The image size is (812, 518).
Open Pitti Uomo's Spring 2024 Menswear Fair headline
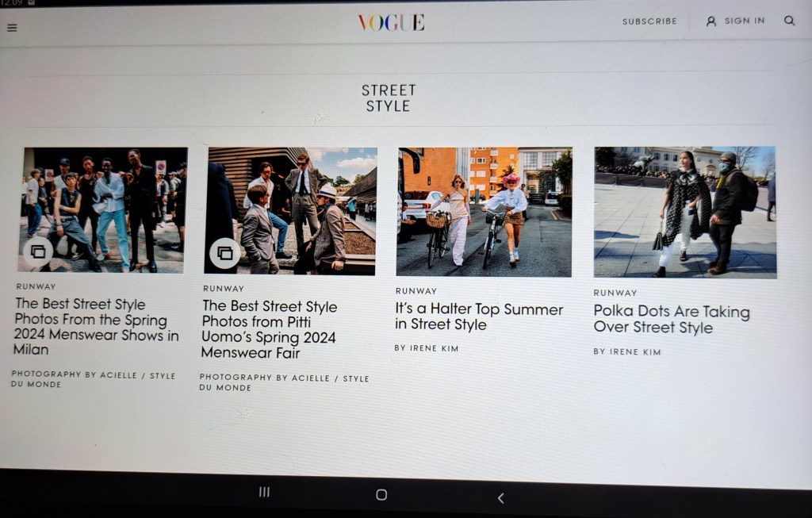coord(270,329)
